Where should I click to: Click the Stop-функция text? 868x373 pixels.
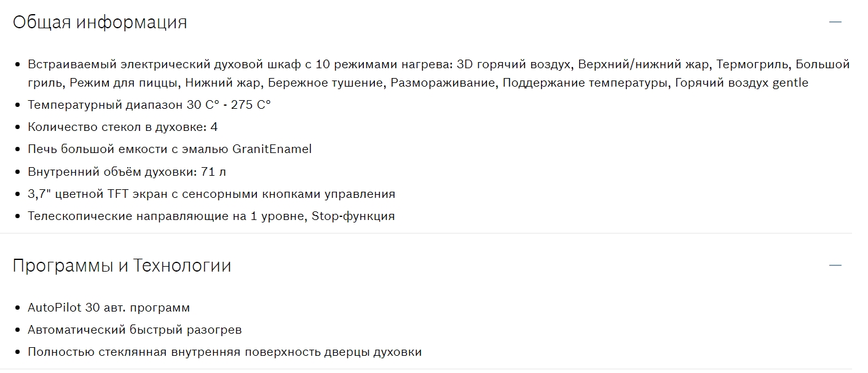[x=353, y=216]
